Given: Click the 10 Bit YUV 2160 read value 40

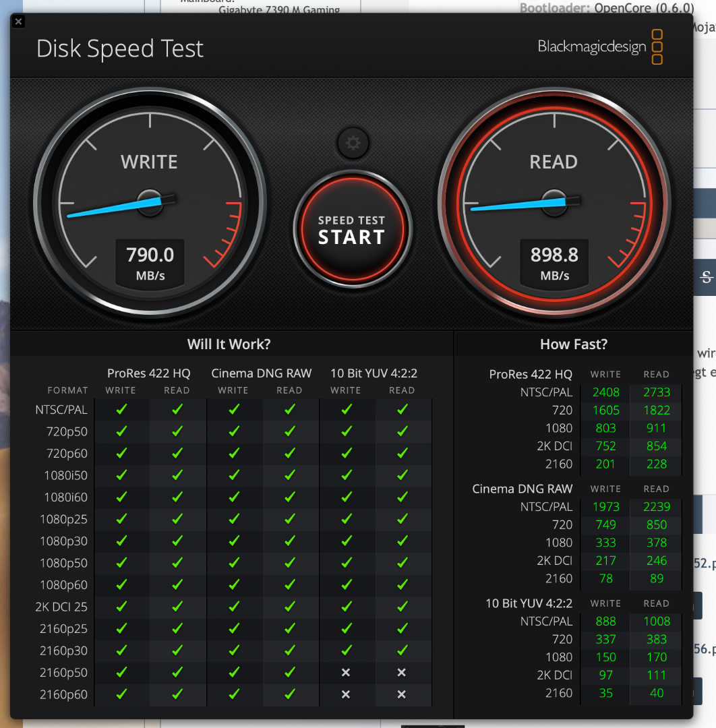Looking at the screenshot, I should (657, 694).
